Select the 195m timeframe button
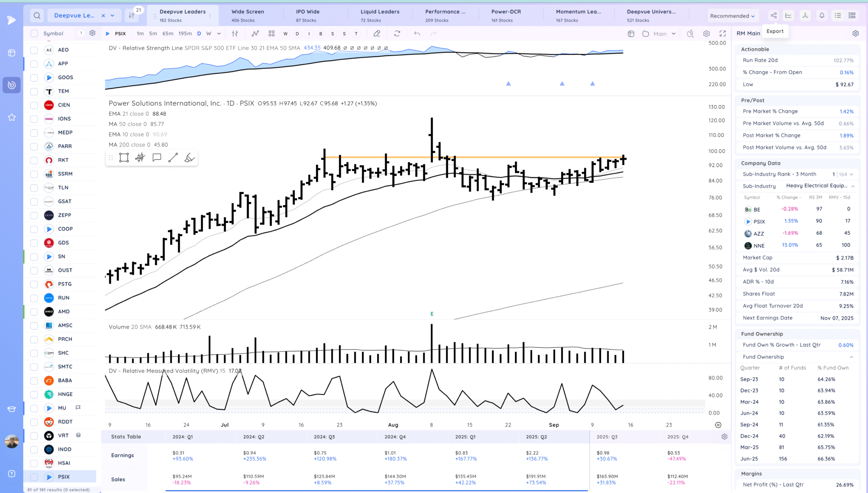 coord(185,34)
